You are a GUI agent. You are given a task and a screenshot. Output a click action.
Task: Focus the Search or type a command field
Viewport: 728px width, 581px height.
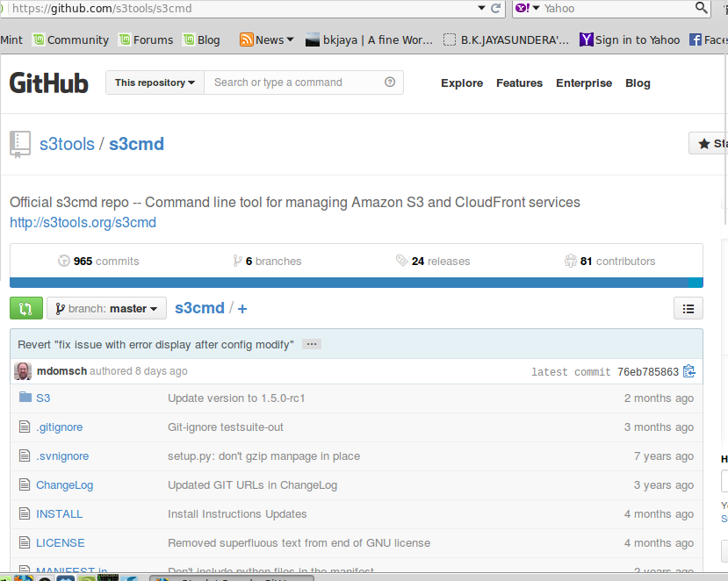[x=294, y=82]
